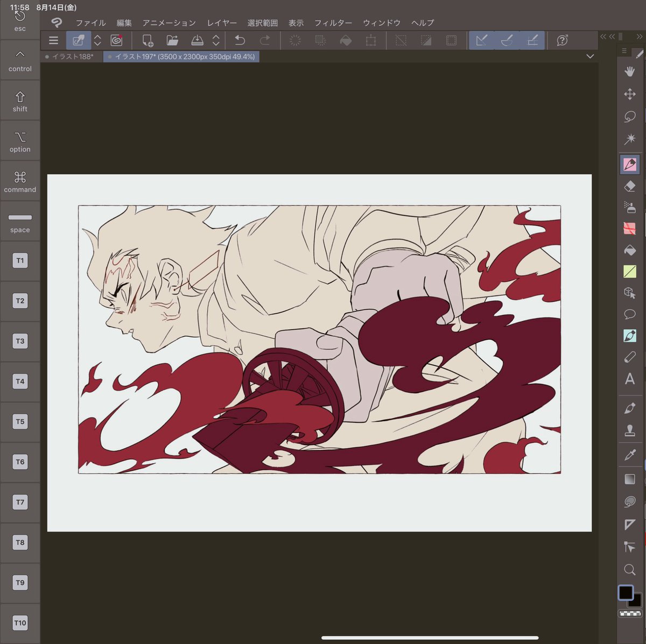This screenshot has height=644, width=646.
Task: Select the Hand (move canvas) tool
Action: (630, 72)
